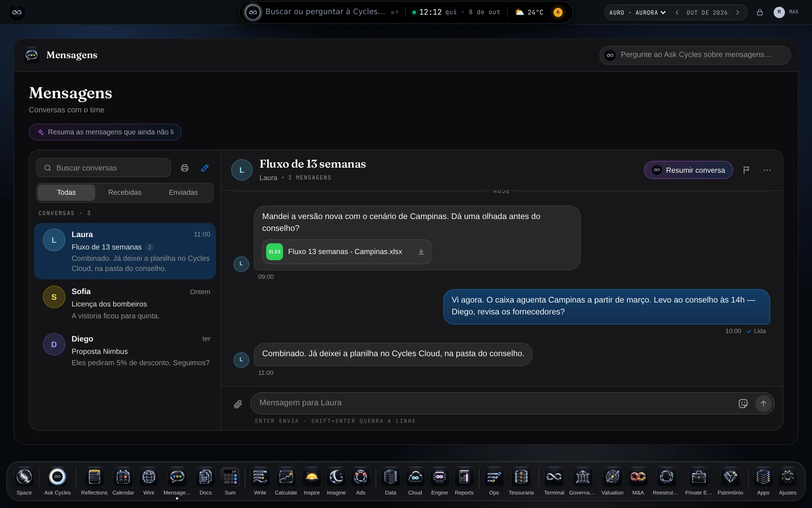Expand the AURO · AURORA workspace dropdown
This screenshot has width=812, height=508.
coord(638,13)
